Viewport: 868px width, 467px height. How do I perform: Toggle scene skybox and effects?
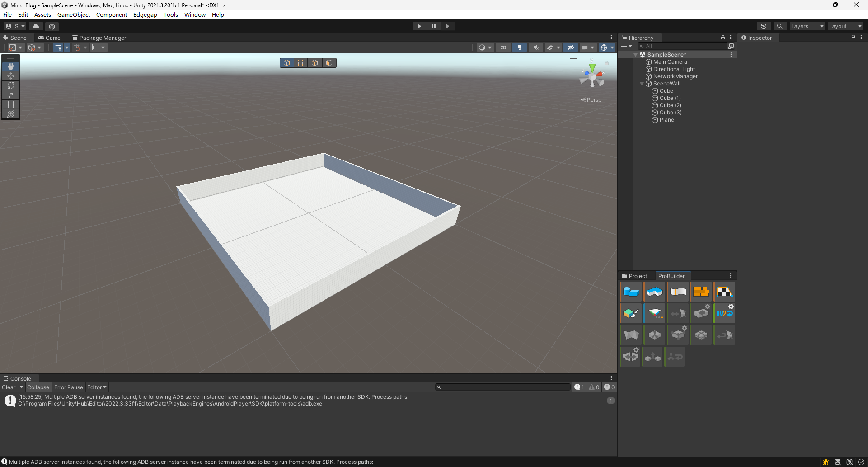550,47
